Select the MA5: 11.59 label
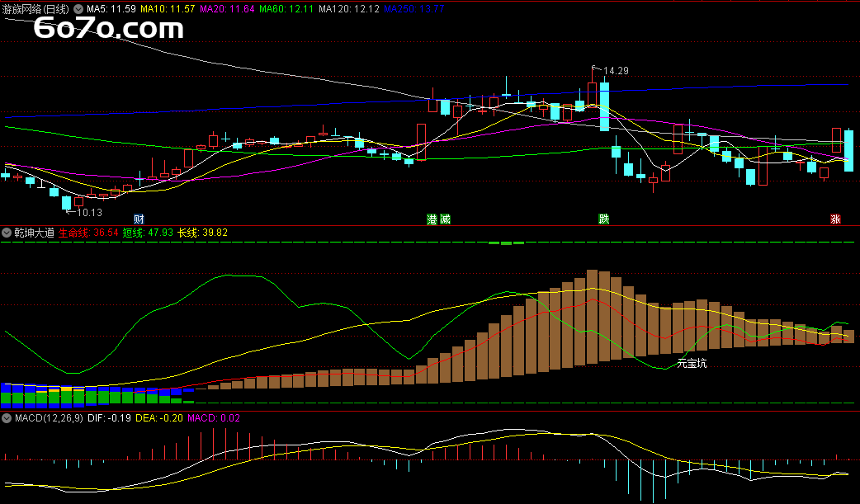Viewport: 860px width, 504px height. coord(111,9)
